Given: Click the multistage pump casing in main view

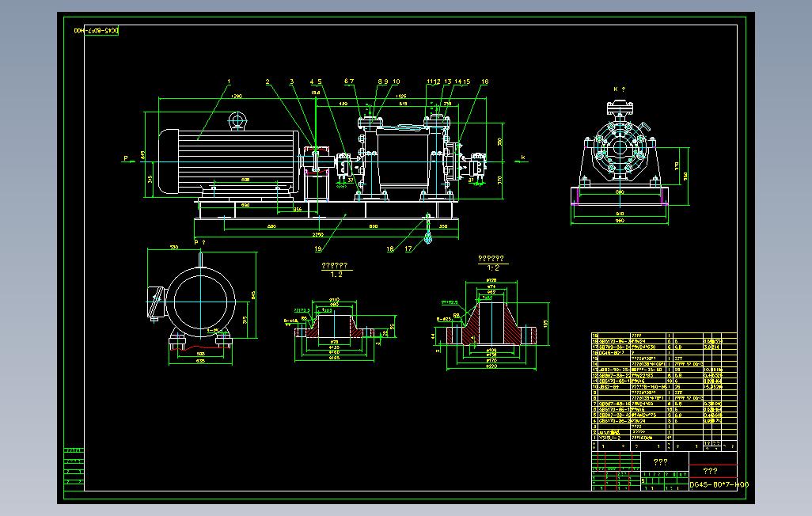Looking at the screenshot, I should (x=404, y=161).
